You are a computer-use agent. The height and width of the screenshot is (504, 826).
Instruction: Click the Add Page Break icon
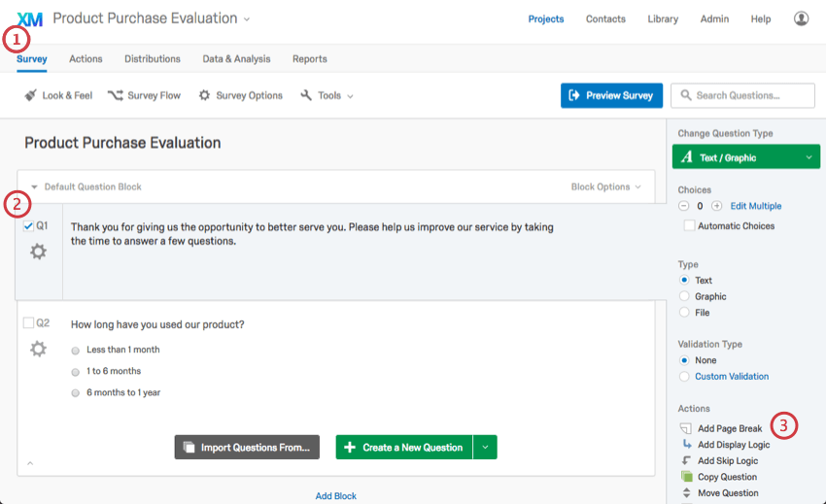pos(686,428)
